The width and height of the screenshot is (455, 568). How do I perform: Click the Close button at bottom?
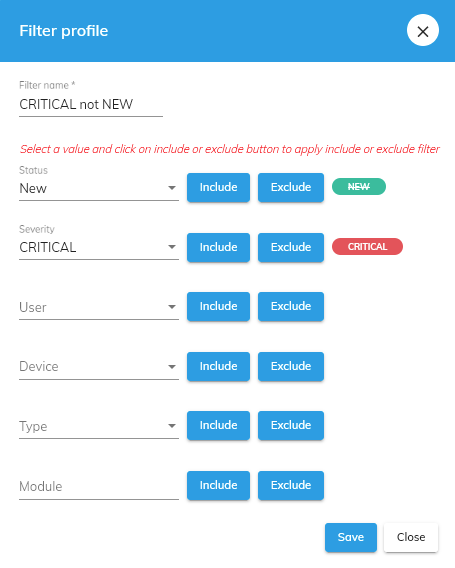tap(411, 537)
